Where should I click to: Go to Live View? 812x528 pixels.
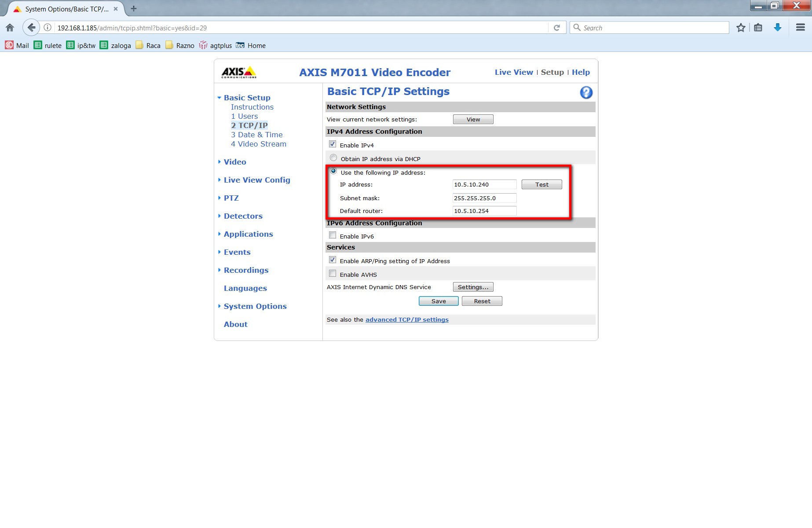point(514,72)
